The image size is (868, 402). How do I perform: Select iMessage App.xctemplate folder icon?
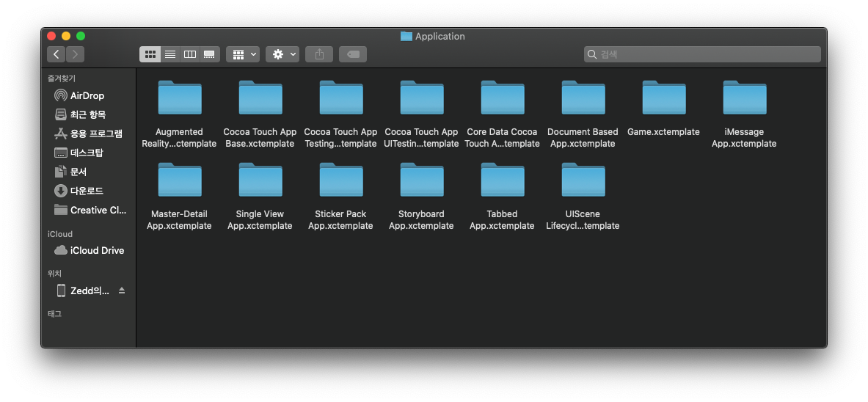click(745, 98)
